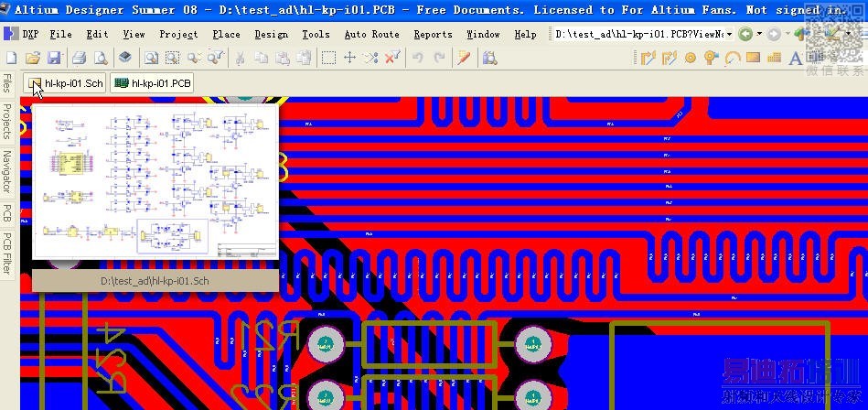
Task: Cut selection with the scissors icon
Action: pos(240,58)
